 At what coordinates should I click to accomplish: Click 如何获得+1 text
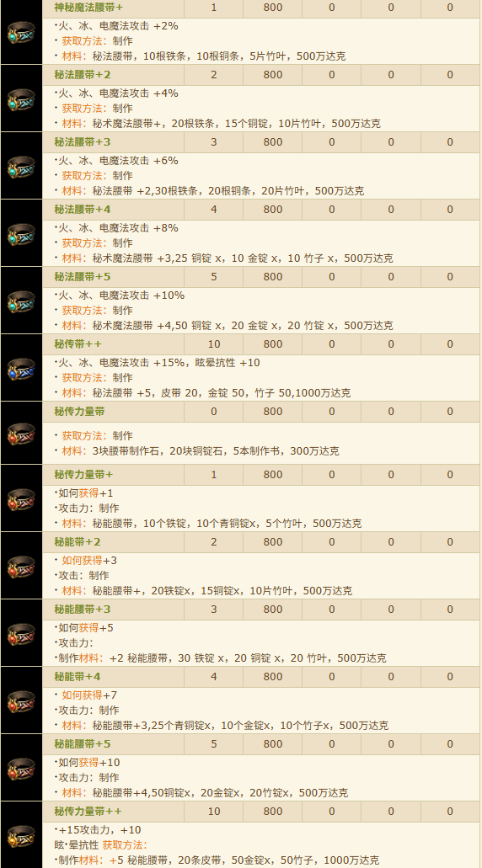tap(86, 493)
